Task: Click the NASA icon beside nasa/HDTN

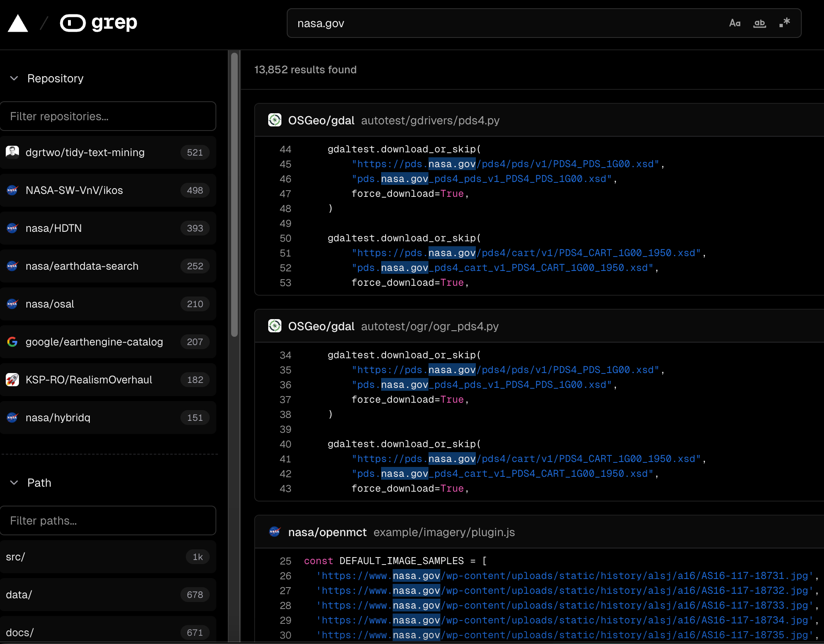Action: 12,228
